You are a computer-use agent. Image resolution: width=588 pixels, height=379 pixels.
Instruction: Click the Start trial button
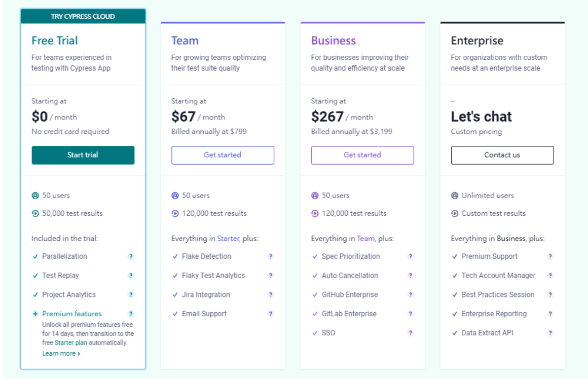[83, 155]
